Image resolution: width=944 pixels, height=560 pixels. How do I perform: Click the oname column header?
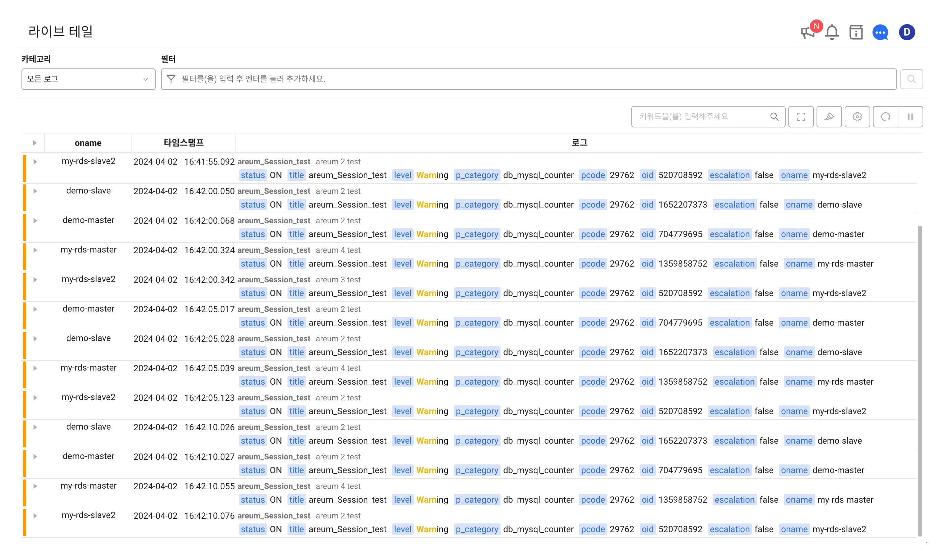pos(88,143)
